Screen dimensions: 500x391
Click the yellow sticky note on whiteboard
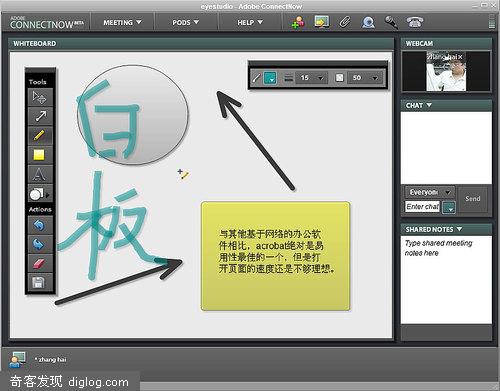pos(275,256)
